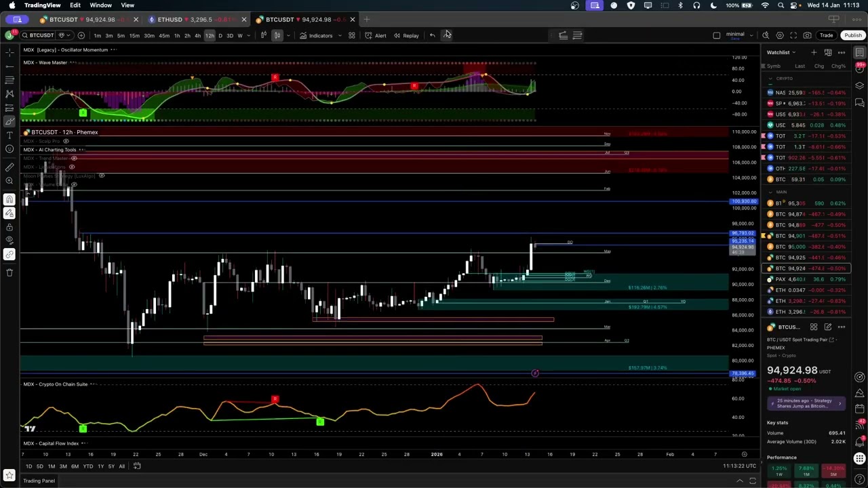Click the star favorites toolbar icon
The height and width of the screenshot is (488, 868).
point(9,476)
